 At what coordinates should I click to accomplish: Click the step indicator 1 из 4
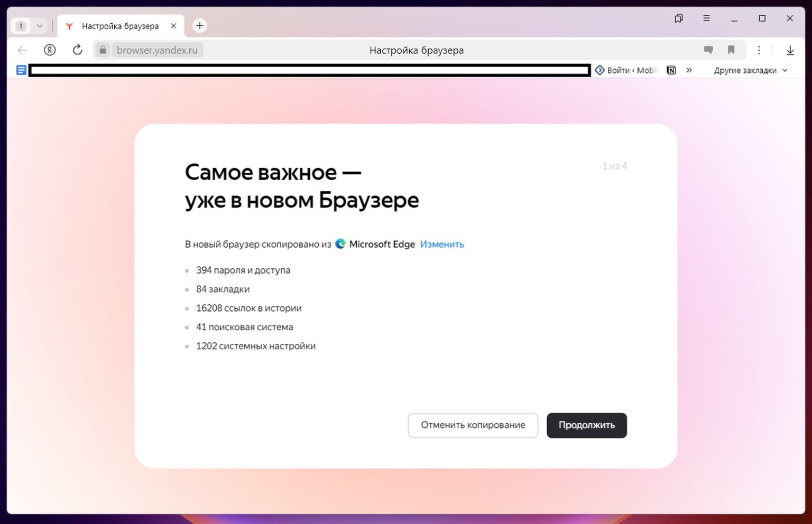tap(615, 166)
